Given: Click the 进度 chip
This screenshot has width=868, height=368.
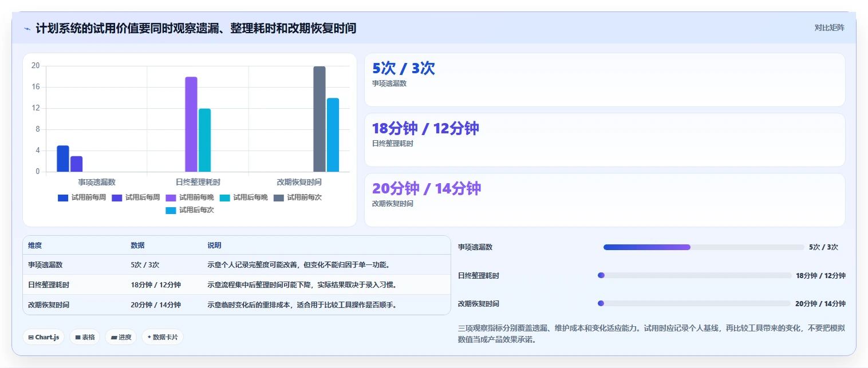Looking at the screenshot, I should tap(121, 337).
